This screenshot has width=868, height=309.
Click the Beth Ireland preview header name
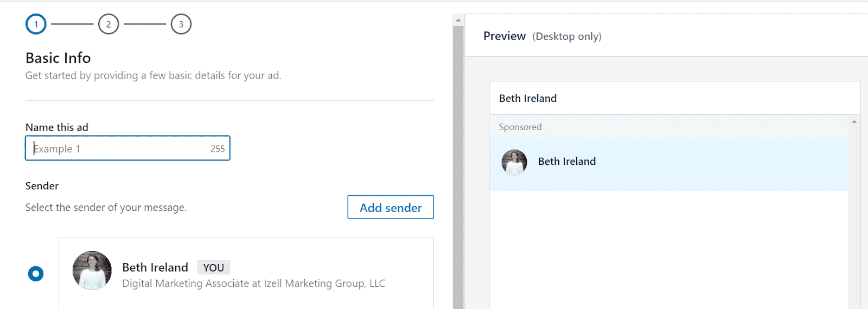pos(528,98)
